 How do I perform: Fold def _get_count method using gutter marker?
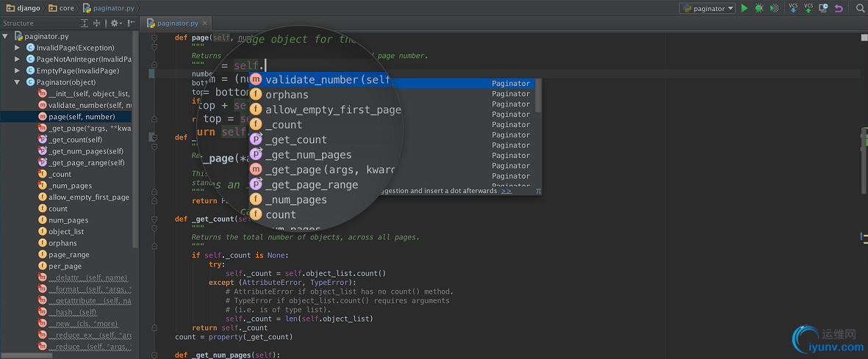(x=154, y=219)
